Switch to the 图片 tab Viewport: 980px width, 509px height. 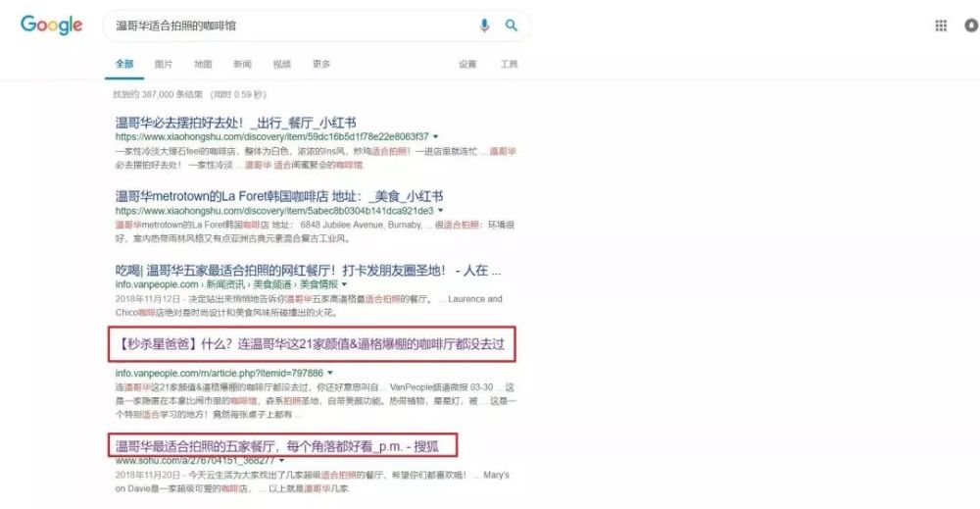click(164, 64)
